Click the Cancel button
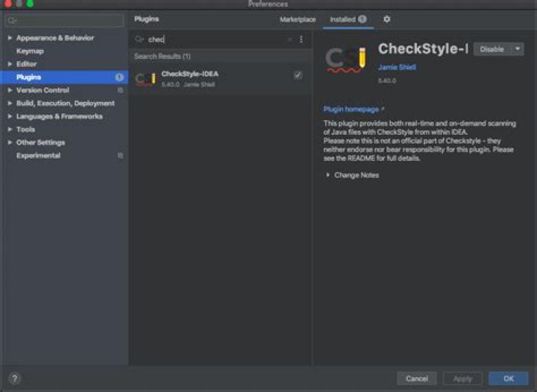537x392 pixels. 417,379
